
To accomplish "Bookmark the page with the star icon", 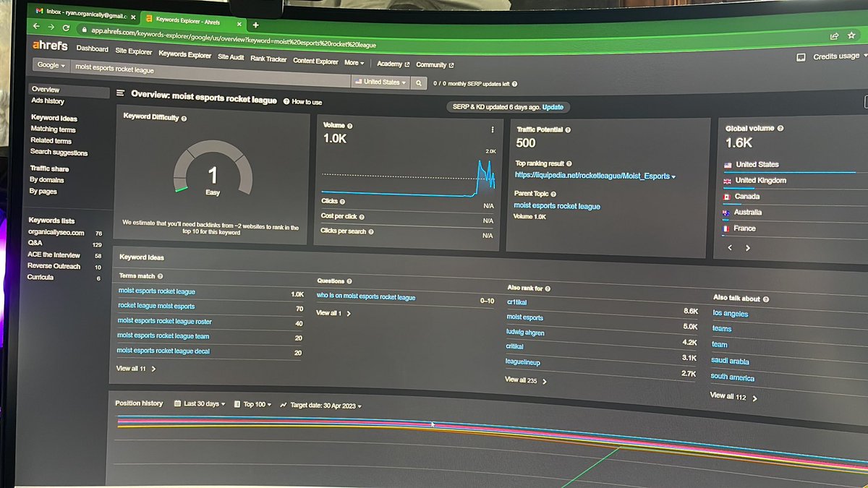I will [851, 35].
